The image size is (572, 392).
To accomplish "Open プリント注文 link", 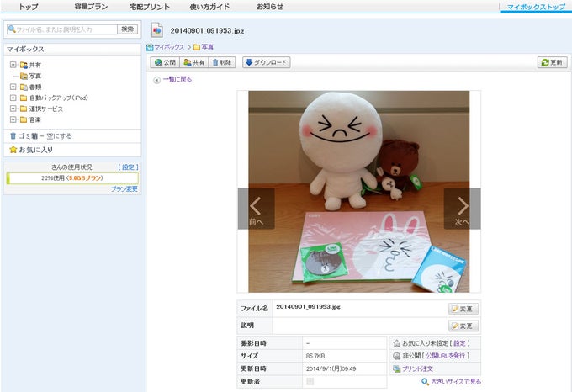I will click(x=417, y=368).
